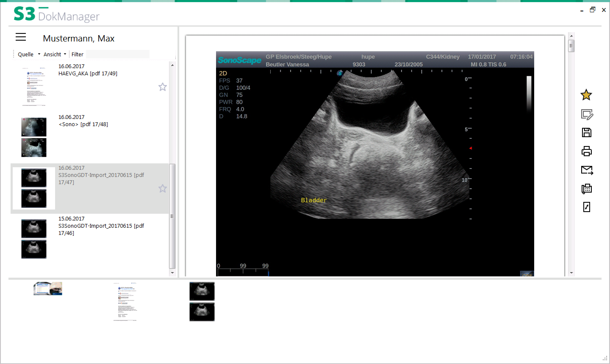Select bottom strip letter document thumbnail
The image size is (610, 364).
[x=125, y=301]
